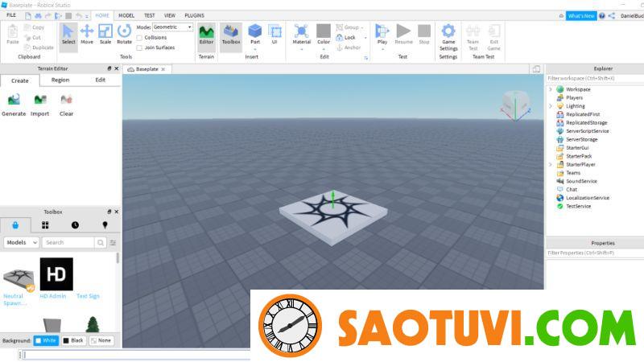Click the What's New button

click(x=581, y=15)
